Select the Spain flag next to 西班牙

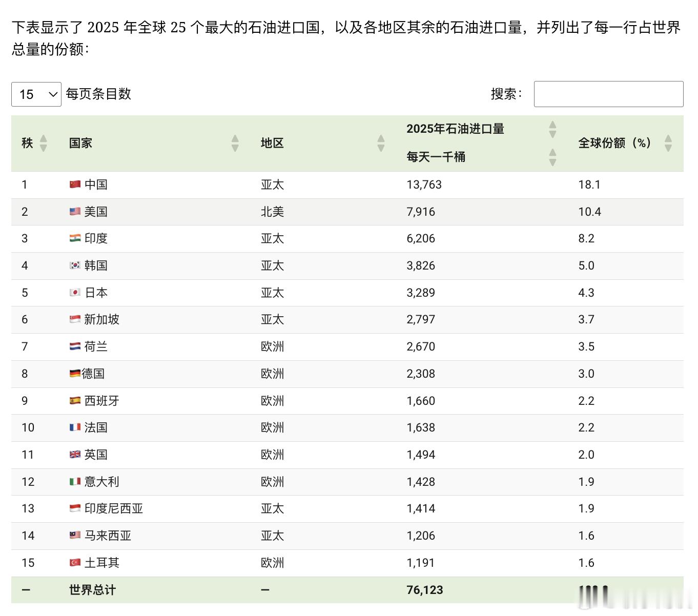click(x=75, y=400)
